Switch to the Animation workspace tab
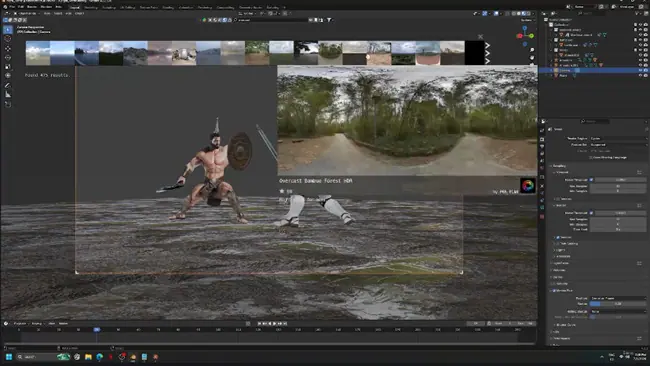The height and width of the screenshot is (366, 650). pyautogui.click(x=186, y=7)
